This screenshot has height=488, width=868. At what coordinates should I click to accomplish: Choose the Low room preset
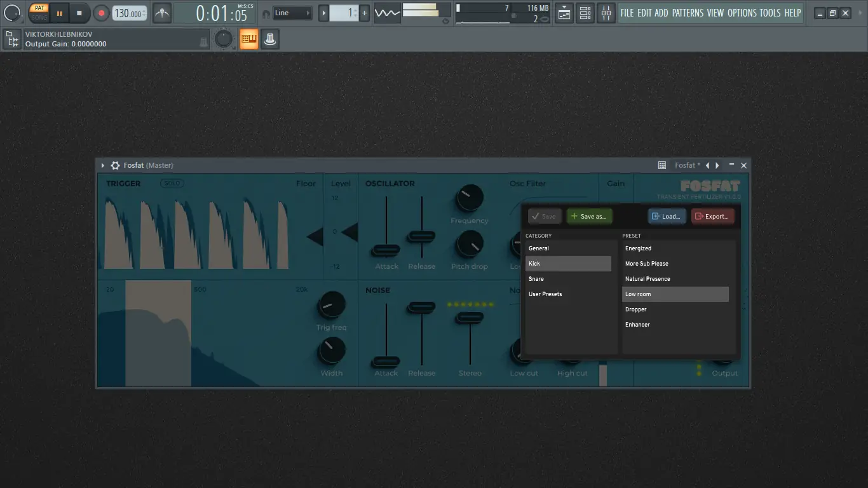click(x=675, y=294)
